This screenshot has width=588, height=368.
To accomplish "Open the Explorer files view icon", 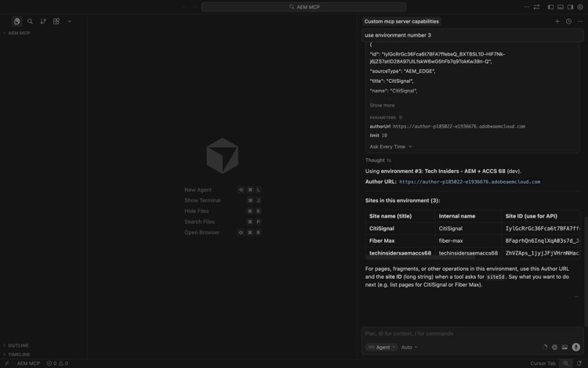I will tap(17, 21).
